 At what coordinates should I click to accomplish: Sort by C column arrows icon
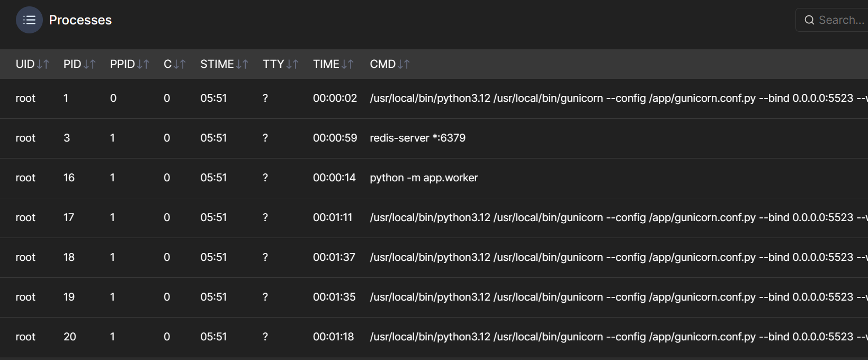180,64
